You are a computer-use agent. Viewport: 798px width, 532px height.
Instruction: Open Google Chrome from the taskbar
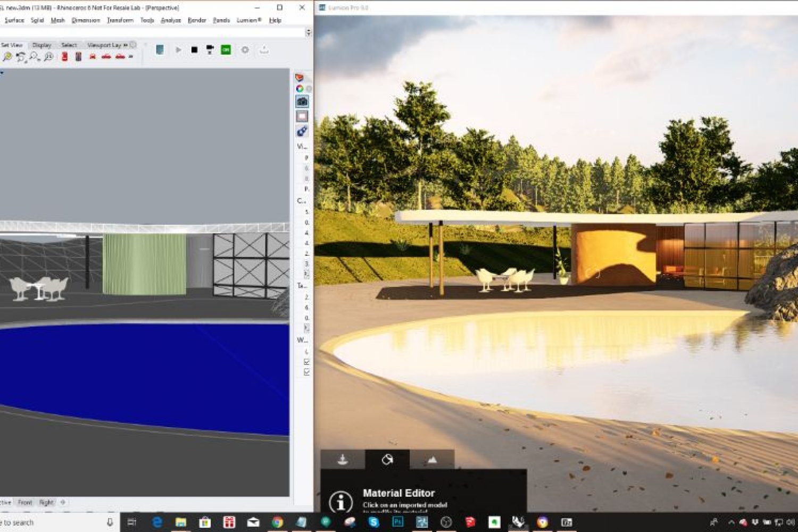pos(277,522)
